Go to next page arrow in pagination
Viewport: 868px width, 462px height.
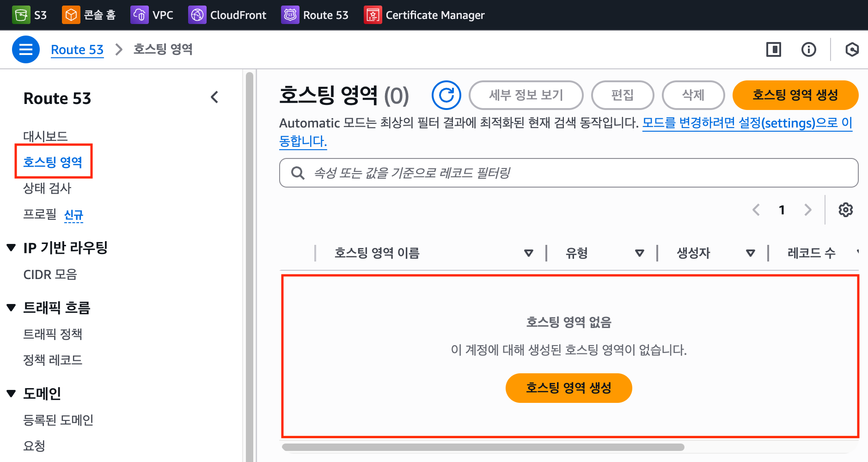[x=807, y=210]
